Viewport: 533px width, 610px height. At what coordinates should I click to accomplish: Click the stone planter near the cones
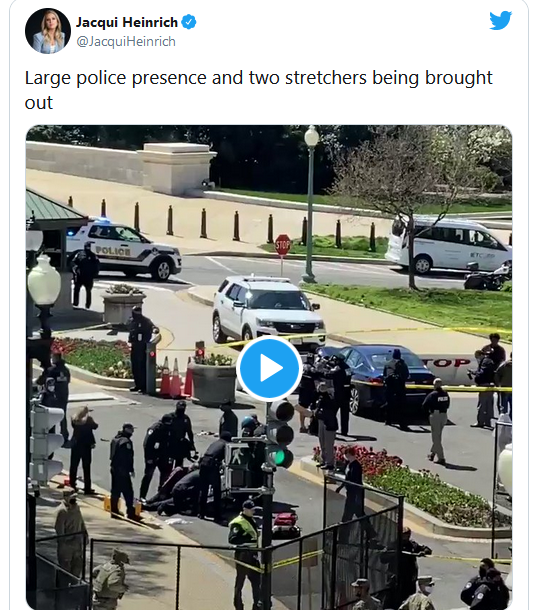click(x=214, y=380)
